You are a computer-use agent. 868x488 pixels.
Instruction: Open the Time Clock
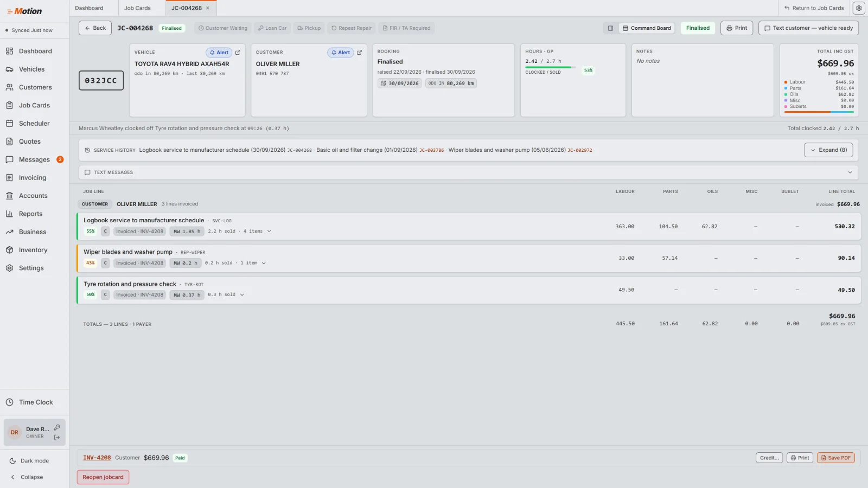tap(35, 402)
